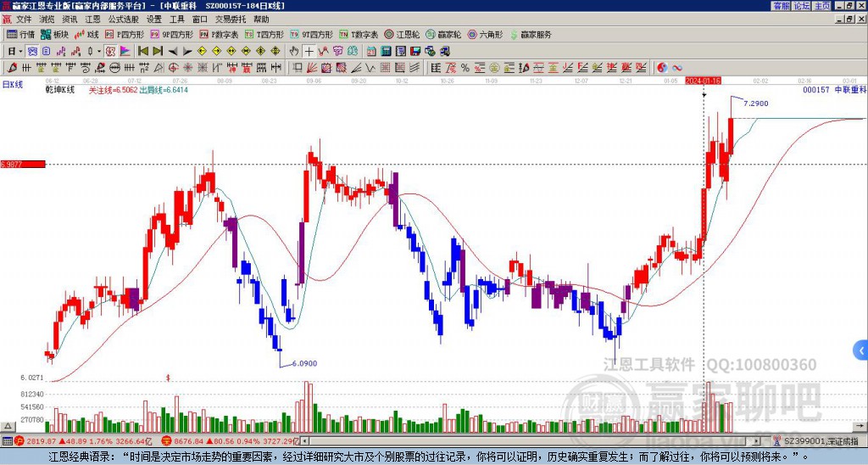The width and height of the screenshot is (868, 465).
Task: Select the hand pan tool
Action: [x=294, y=52]
